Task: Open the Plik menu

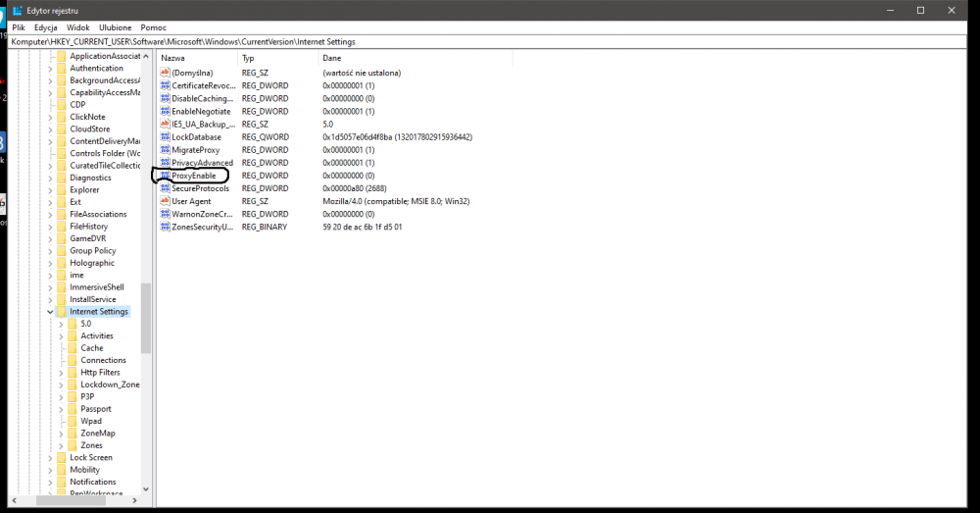Action: coord(19,27)
